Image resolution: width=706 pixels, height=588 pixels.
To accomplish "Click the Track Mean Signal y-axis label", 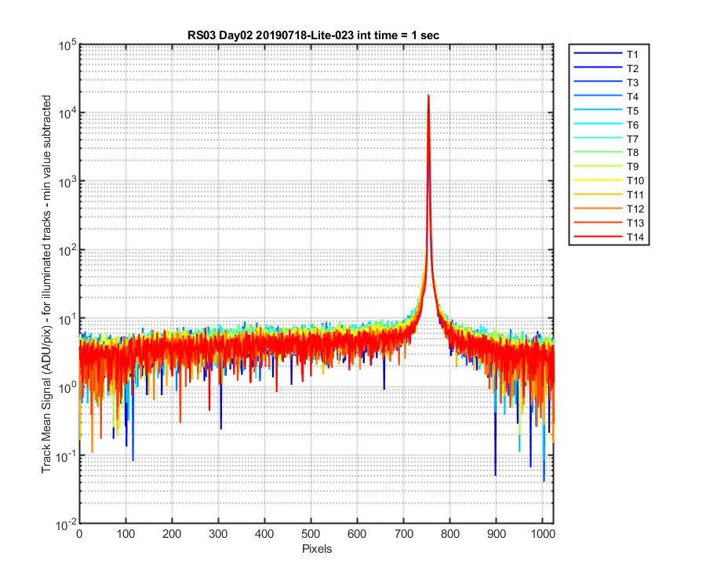I will pyautogui.click(x=46, y=284).
